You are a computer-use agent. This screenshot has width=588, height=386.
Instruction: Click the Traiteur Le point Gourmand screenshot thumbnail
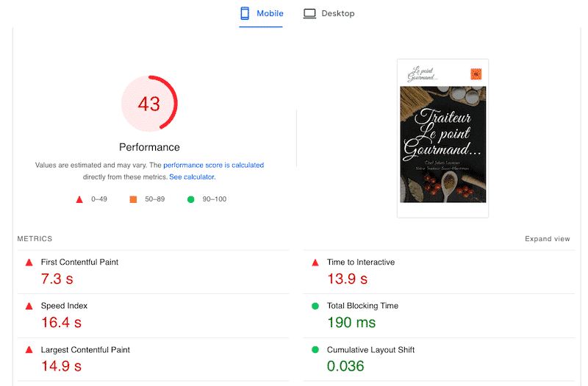point(442,137)
